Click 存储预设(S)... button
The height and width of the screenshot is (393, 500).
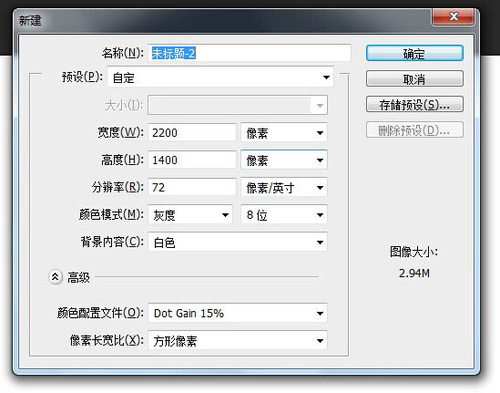pyautogui.click(x=414, y=105)
